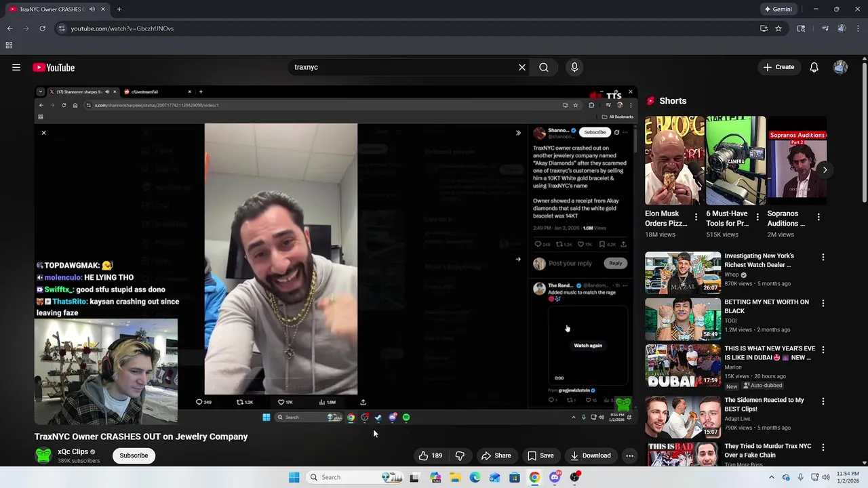Screen dimensions: 868x488
Task: Open the xQc Clips channel name
Action: 73,451
